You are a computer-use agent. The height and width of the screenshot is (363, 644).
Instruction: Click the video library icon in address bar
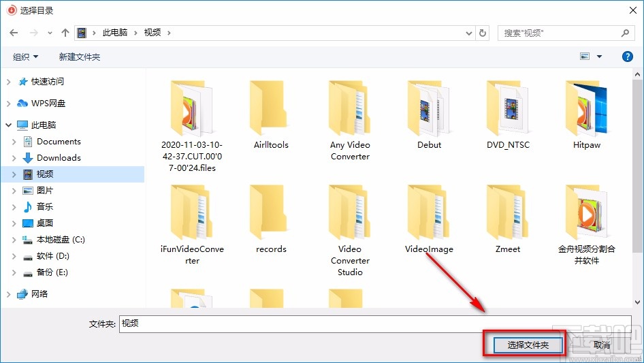82,33
